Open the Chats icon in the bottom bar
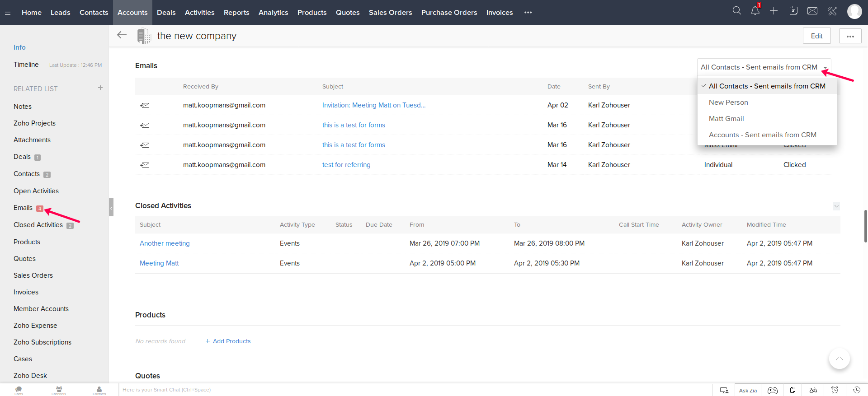 tap(19, 390)
